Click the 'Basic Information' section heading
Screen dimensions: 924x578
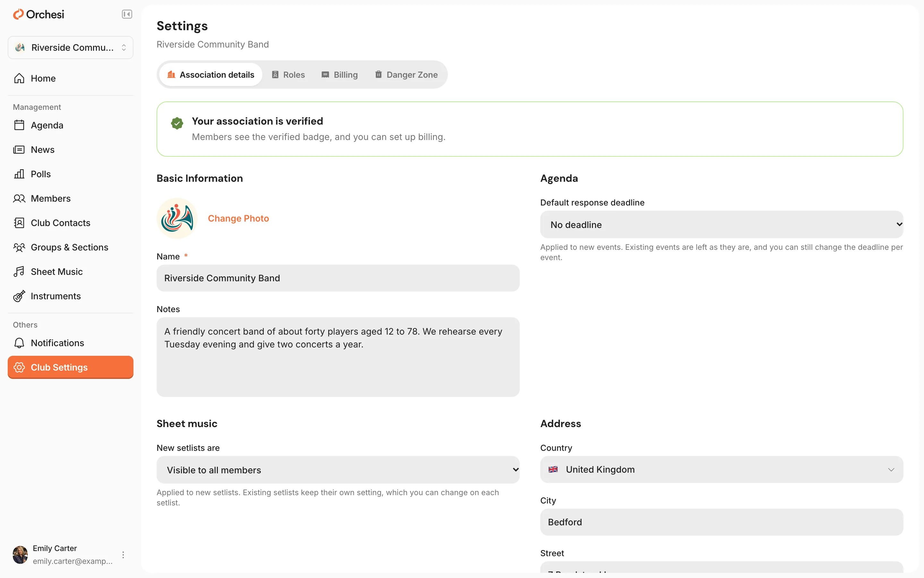(x=200, y=178)
